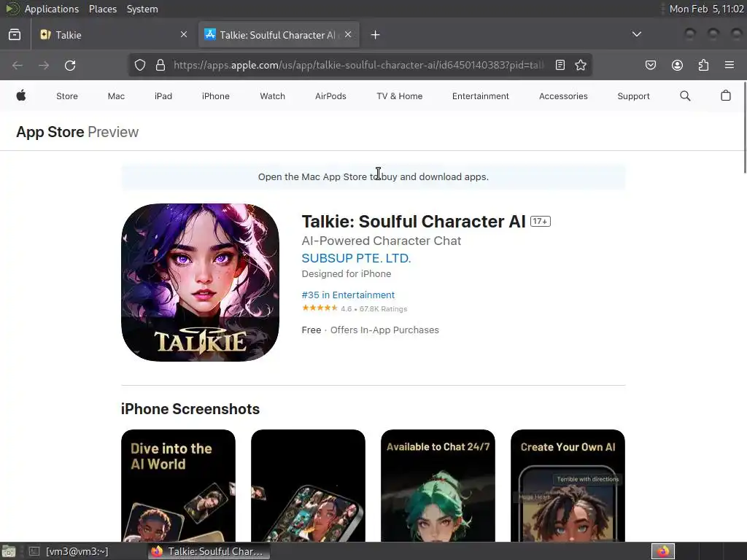Open the Mac navigation item
The image size is (747, 560).
pos(116,96)
